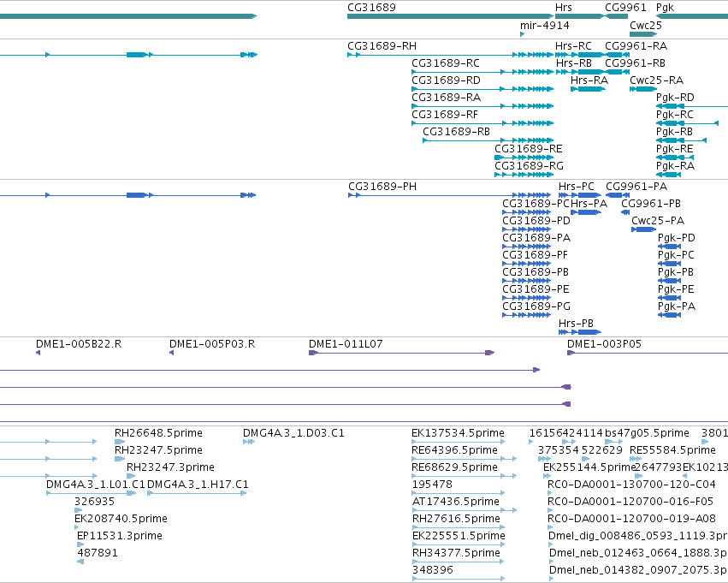
Task: Select EST AT17436.5prime
Action: click(465, 510)
